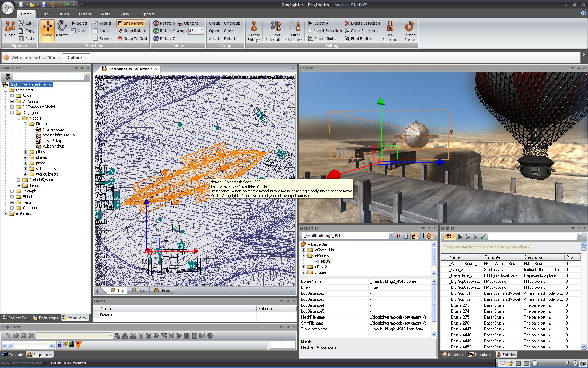Expand the Weapons folder
This screenshot has height=368, width=588.
pyautogui.click(x=12, y=208)
